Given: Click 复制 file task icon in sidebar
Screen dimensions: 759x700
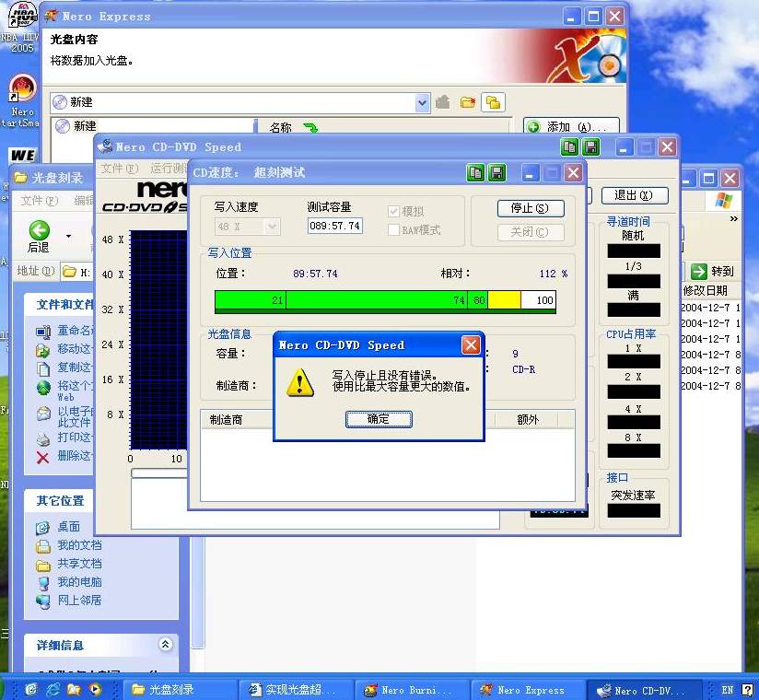Looking at the screenshot, I should pos(43,368).
